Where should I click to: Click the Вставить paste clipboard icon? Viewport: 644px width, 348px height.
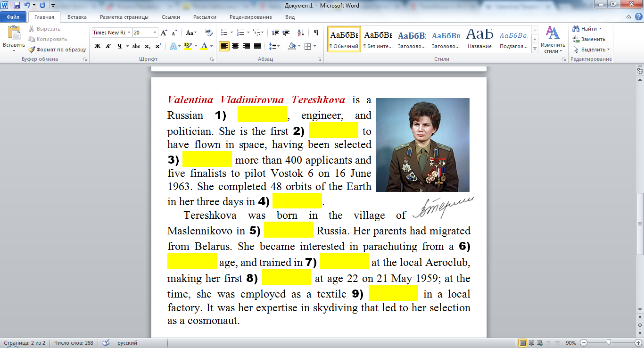(x=14, y=33)
